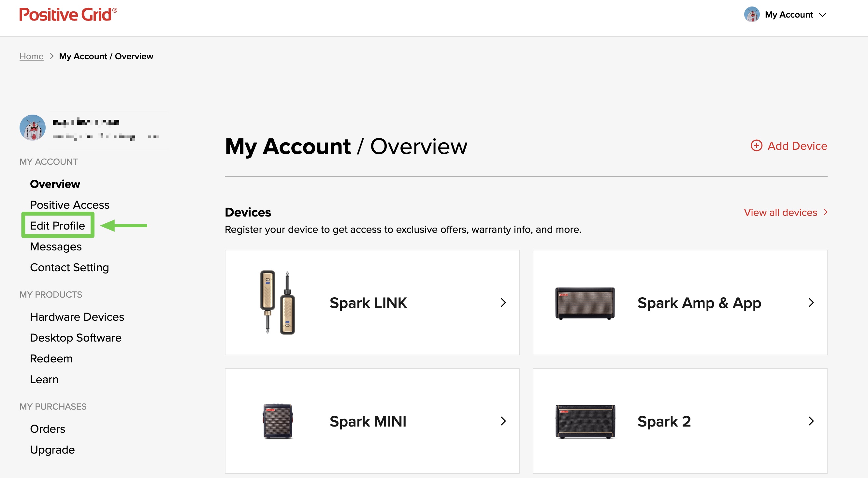Click the Spark LINK product image
Screen dimensions: 868x478
277,302
